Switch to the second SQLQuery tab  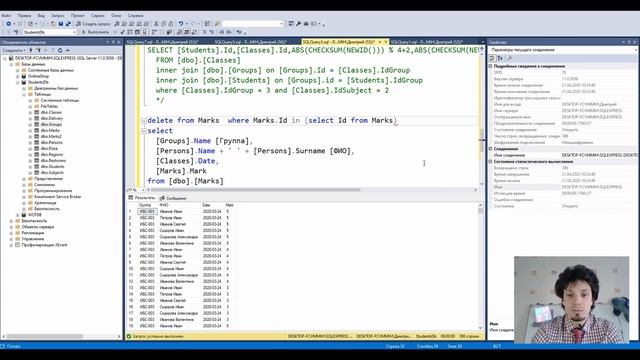tap(250, 42)
